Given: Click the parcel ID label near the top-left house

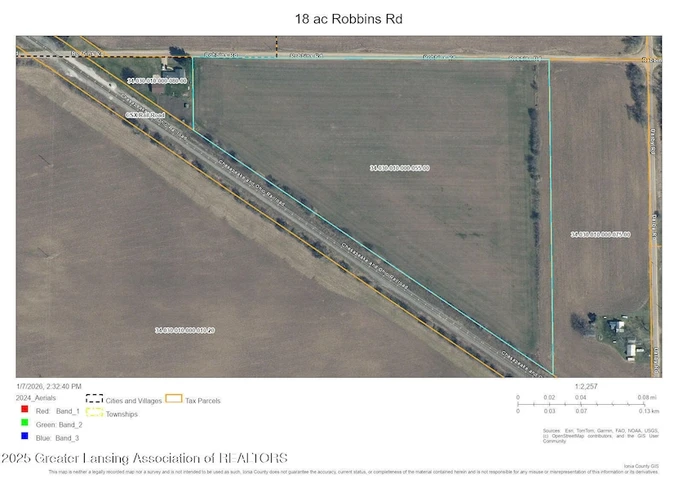Looking at the screenshot, I should point(157,79).
